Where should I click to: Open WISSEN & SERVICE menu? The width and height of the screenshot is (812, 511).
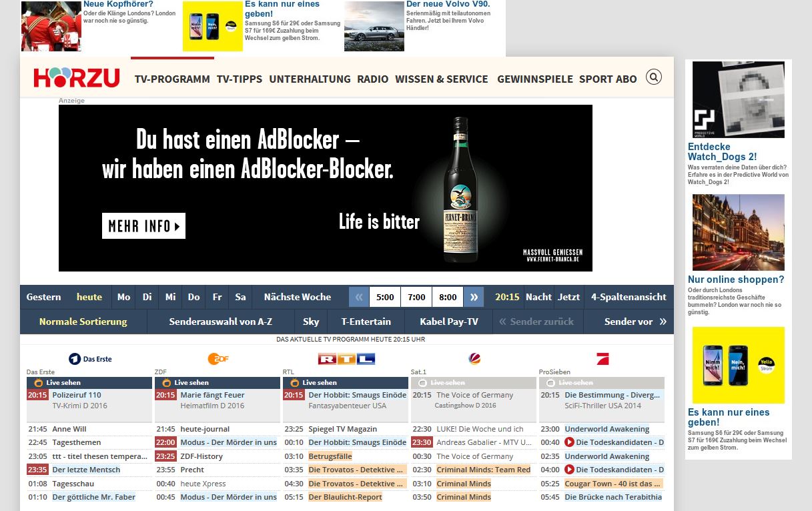(x=442, y=79)
